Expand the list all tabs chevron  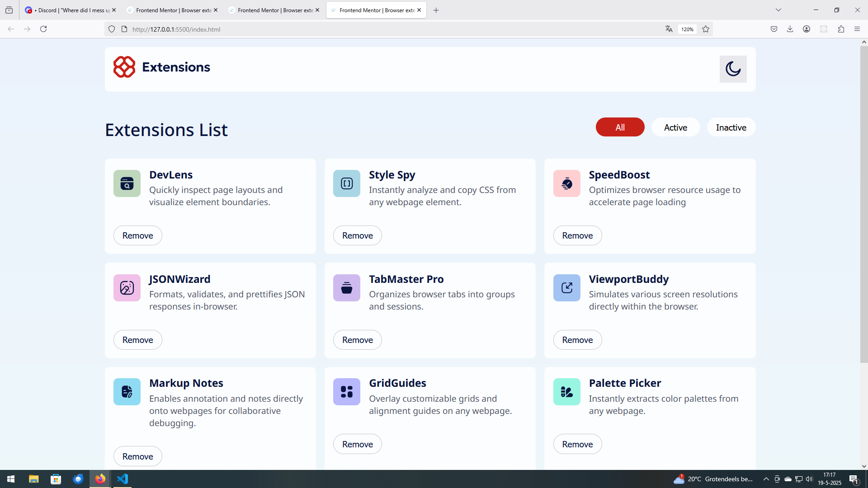click(778, 10)
